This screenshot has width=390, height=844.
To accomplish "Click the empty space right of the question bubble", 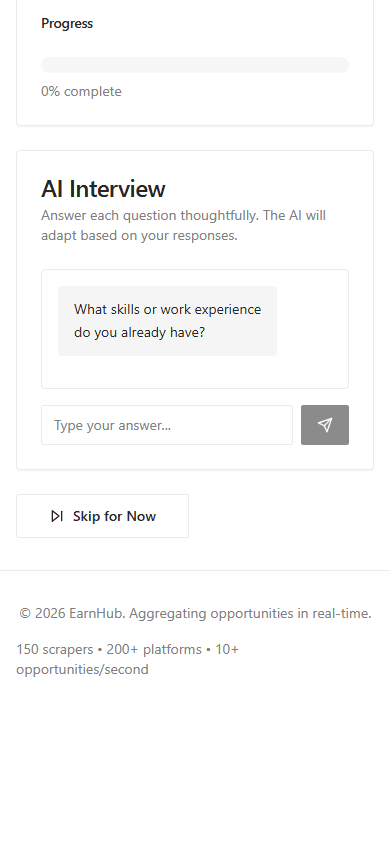I will coord(312,321).
